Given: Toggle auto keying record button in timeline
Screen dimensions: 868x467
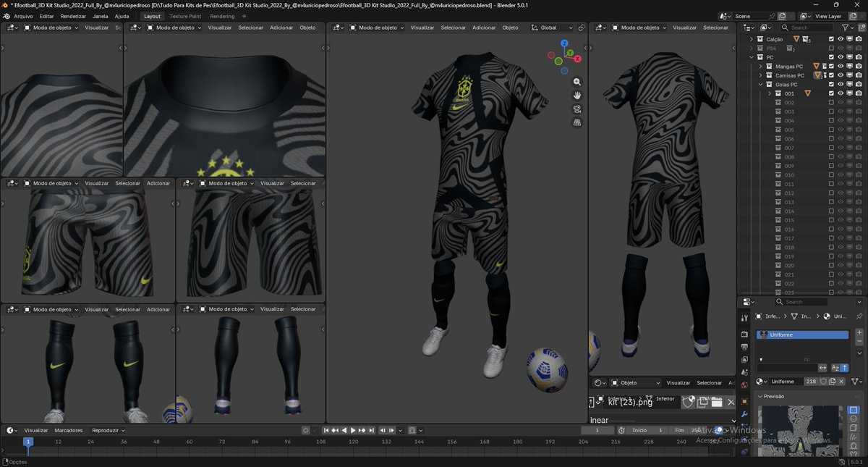Looking at the screenshot, I should tap(306, 430).
